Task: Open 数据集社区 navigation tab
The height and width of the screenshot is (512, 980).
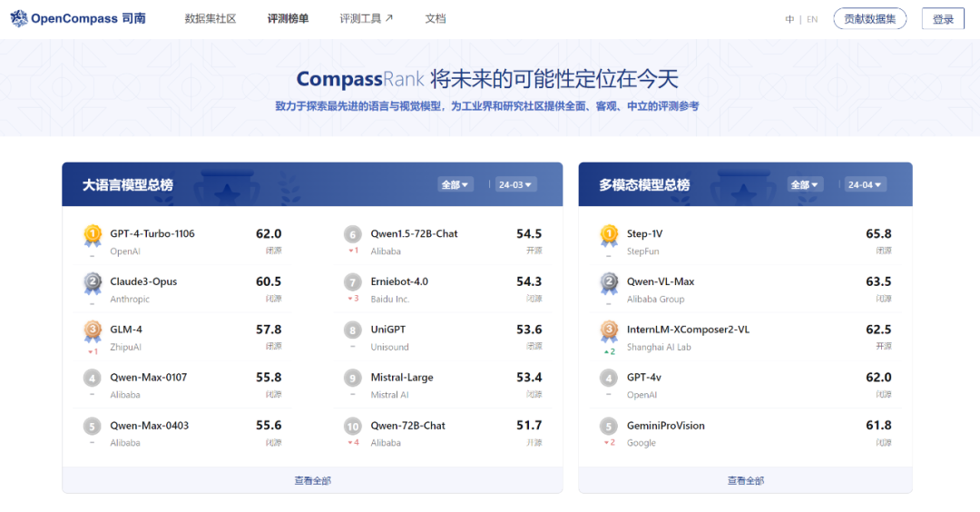Action: point(211,19)
